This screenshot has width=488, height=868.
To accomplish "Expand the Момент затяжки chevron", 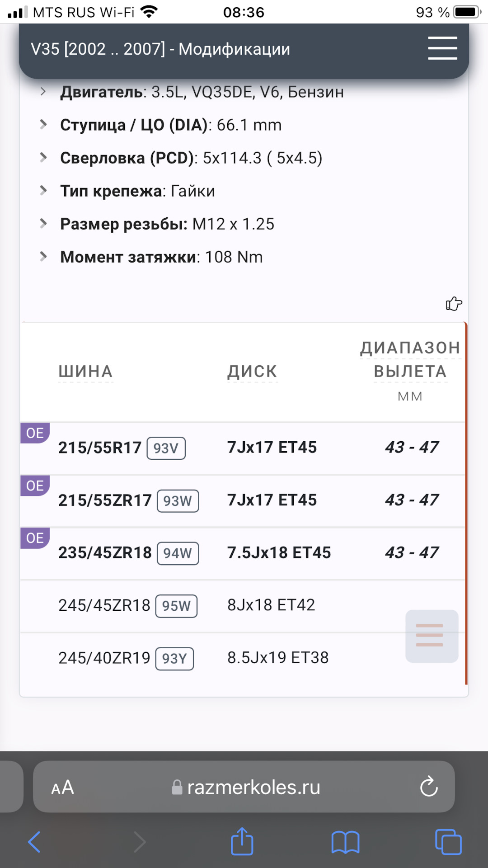I will [43, 256].
